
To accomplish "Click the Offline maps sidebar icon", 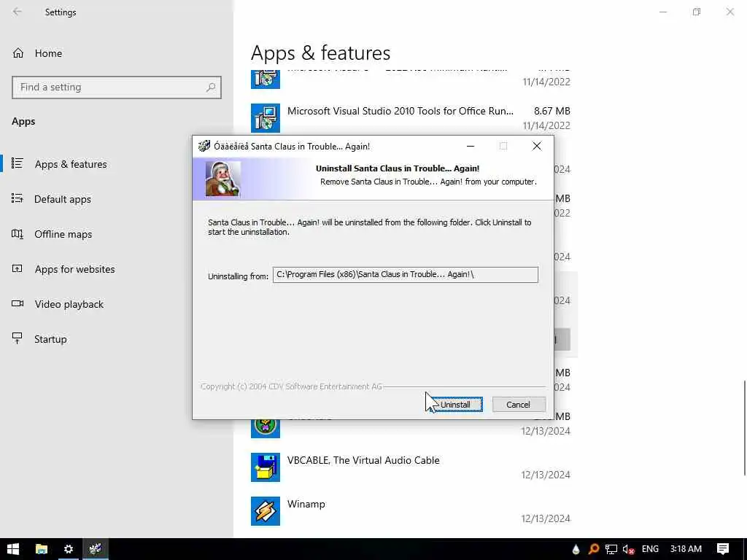I will pos(18,233).
